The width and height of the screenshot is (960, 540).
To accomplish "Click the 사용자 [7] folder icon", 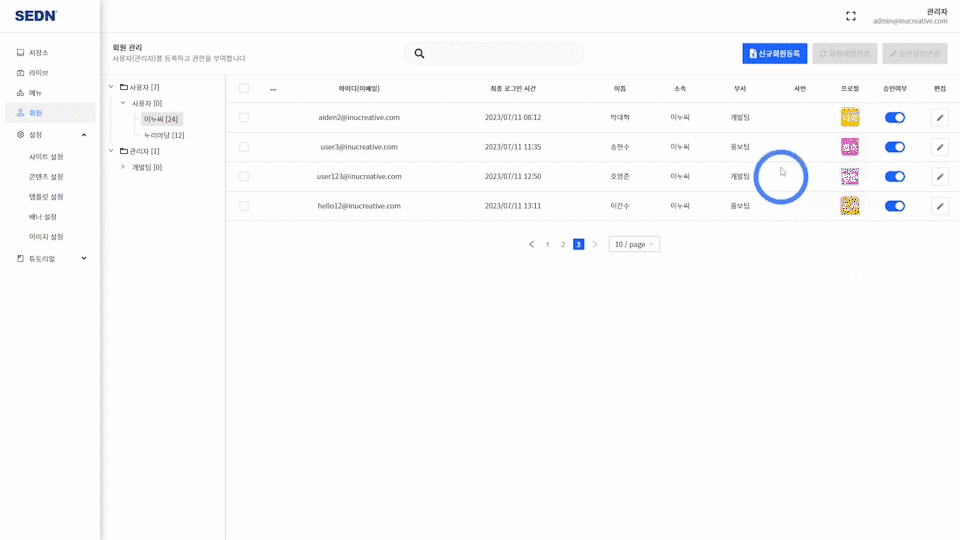I will coord(124,88).
